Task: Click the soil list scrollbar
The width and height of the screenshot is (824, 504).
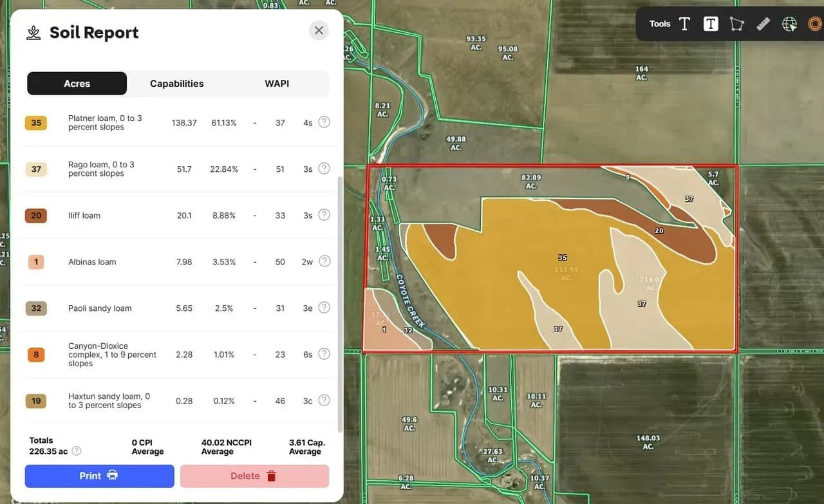Action: tap(341, 303)
